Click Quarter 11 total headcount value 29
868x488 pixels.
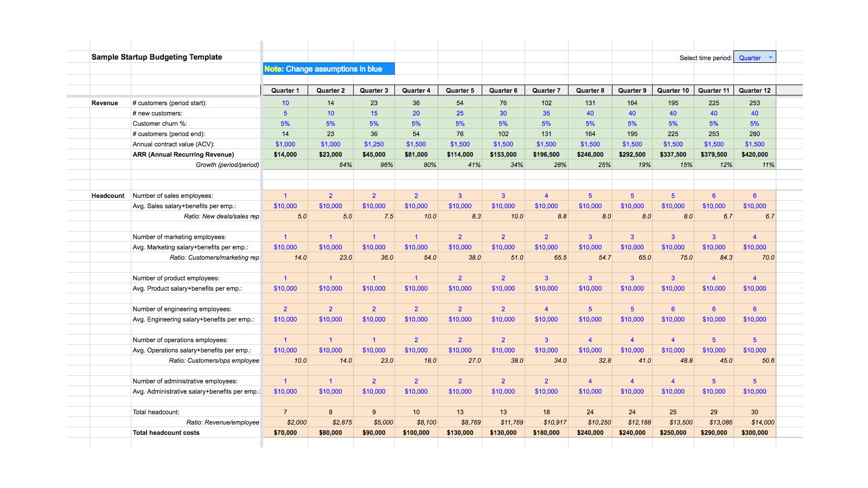714,412
